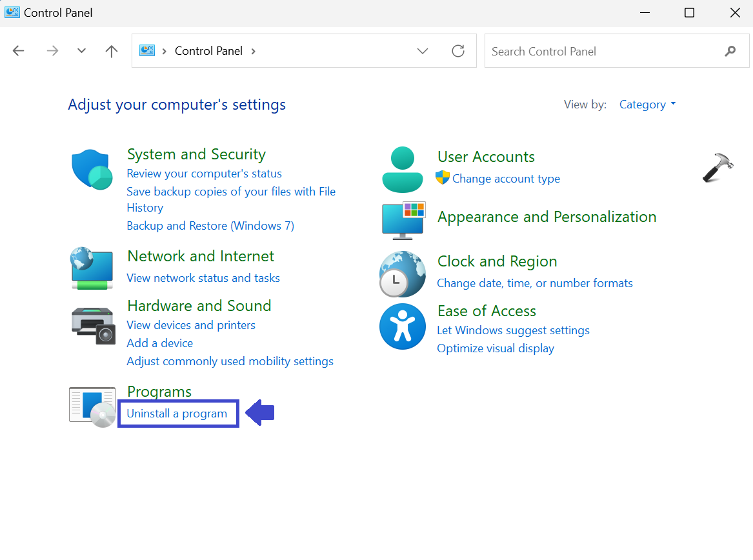Open the User Accounts person icon

click(402, 169)
